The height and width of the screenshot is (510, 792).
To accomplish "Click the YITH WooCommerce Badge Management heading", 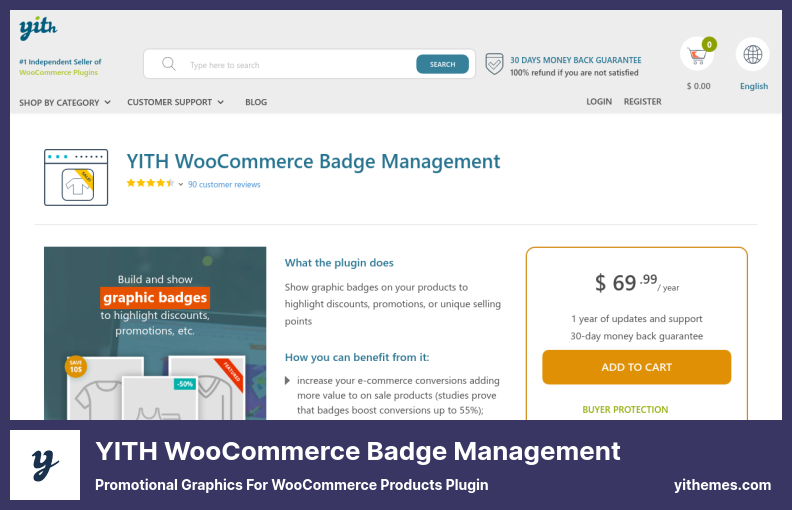I will [x=313, y=162].
